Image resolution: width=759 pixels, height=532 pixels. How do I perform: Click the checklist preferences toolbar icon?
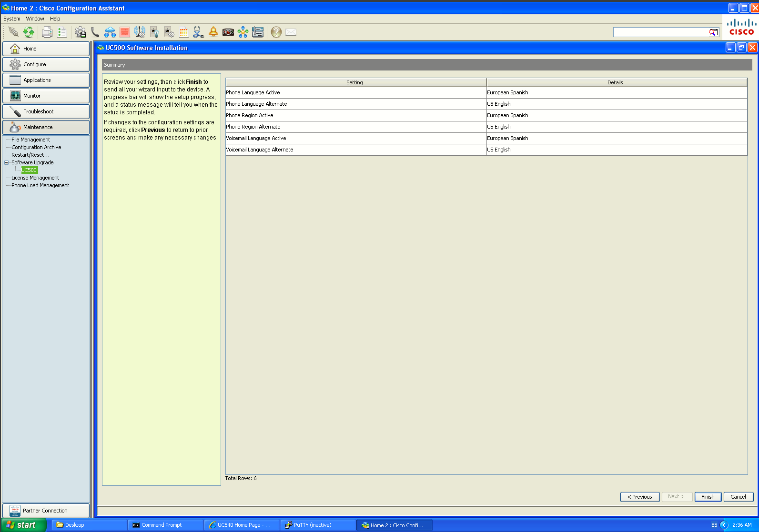62,32
